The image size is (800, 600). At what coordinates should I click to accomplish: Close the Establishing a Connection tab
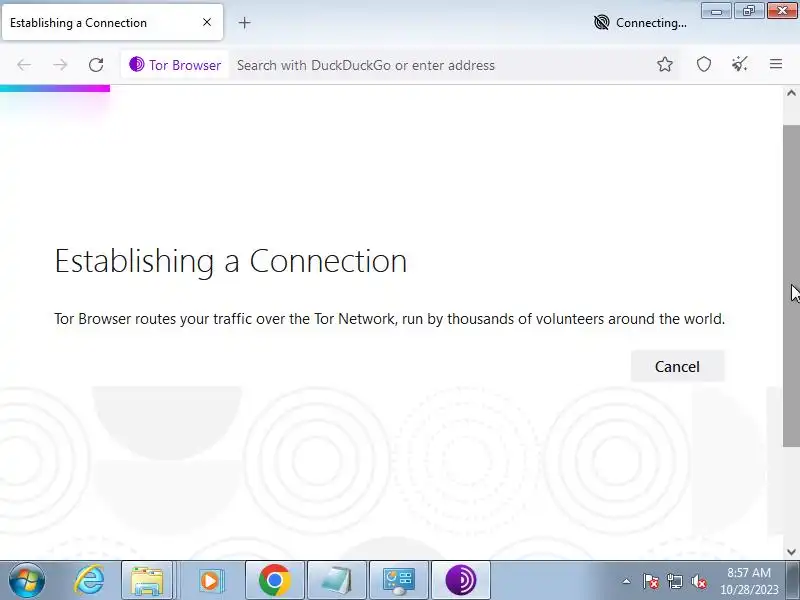click(207, 22)
